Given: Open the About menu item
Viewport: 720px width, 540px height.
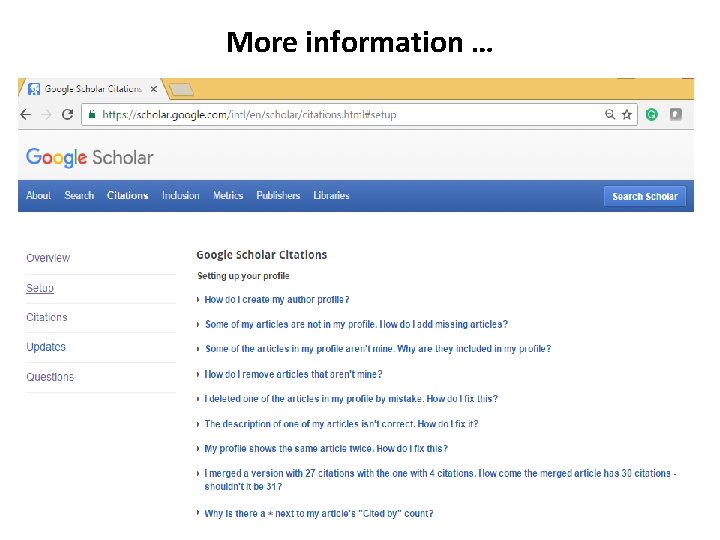Looking at the screenshot, I should click(x=39, y=196).
